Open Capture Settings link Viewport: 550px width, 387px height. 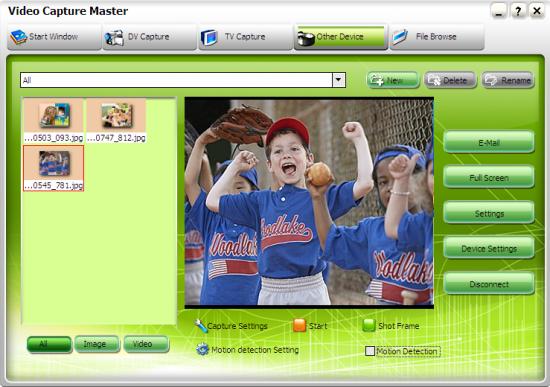[237, 326]
